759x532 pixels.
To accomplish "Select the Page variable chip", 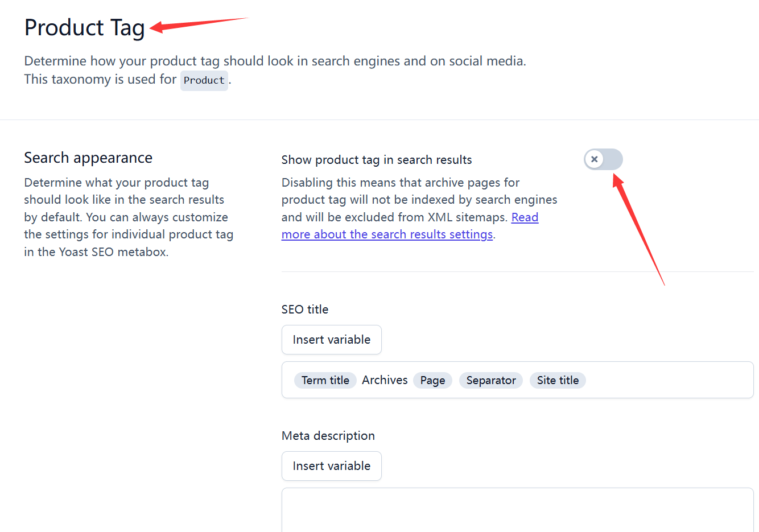I will [x=432, y=380].
